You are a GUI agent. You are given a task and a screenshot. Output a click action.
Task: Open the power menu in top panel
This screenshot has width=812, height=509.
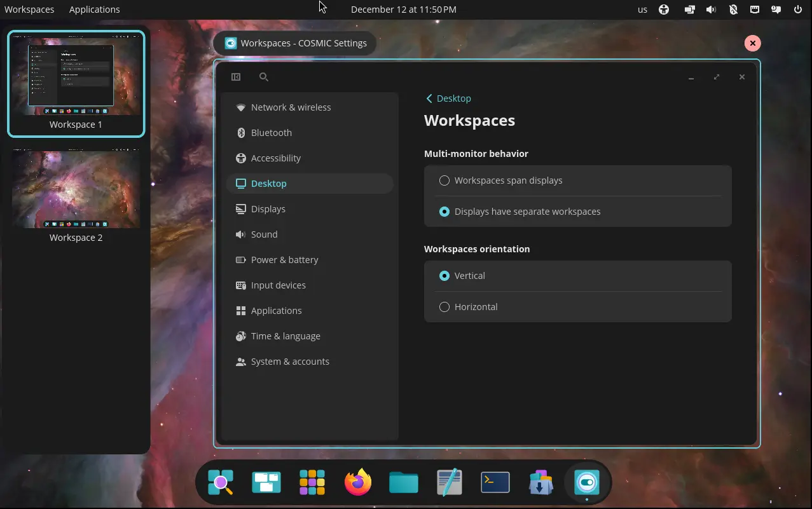(798, 10)
